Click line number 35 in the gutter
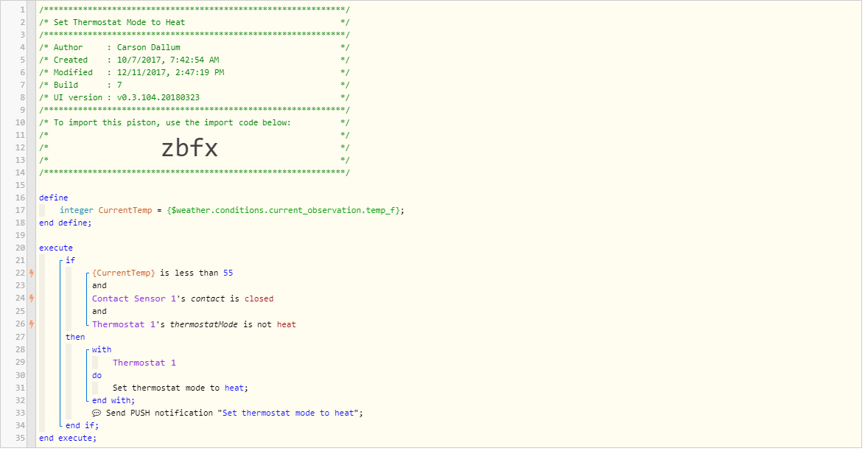This screenshot has width=868, height=454. (x=20, y=438)
